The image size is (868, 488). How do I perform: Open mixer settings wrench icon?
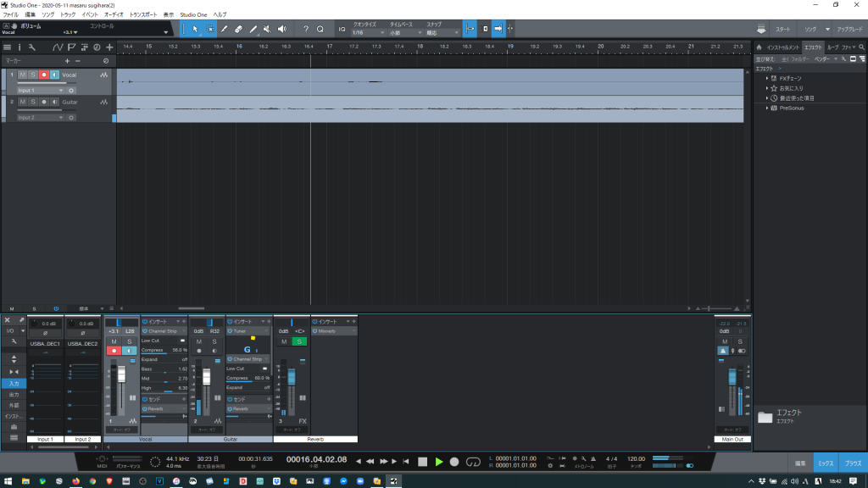point(14,341)
